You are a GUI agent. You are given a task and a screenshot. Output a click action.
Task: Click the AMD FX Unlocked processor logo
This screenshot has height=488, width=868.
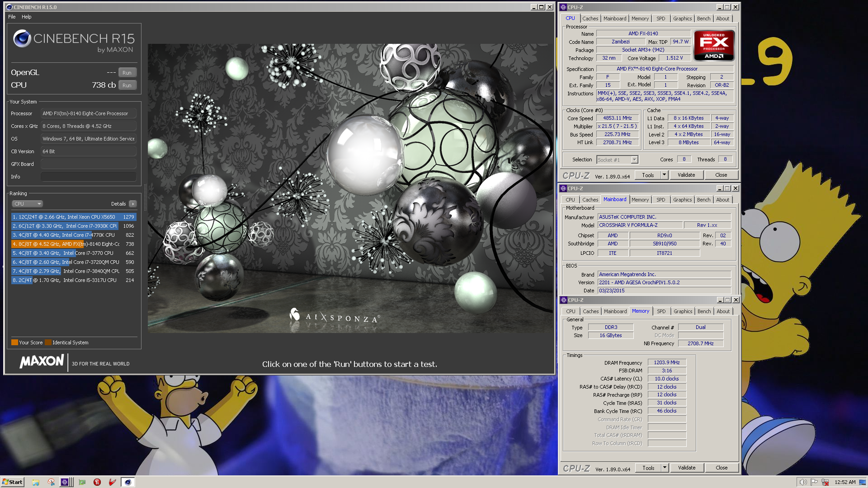pyautogui.click(x=714, y=45)
